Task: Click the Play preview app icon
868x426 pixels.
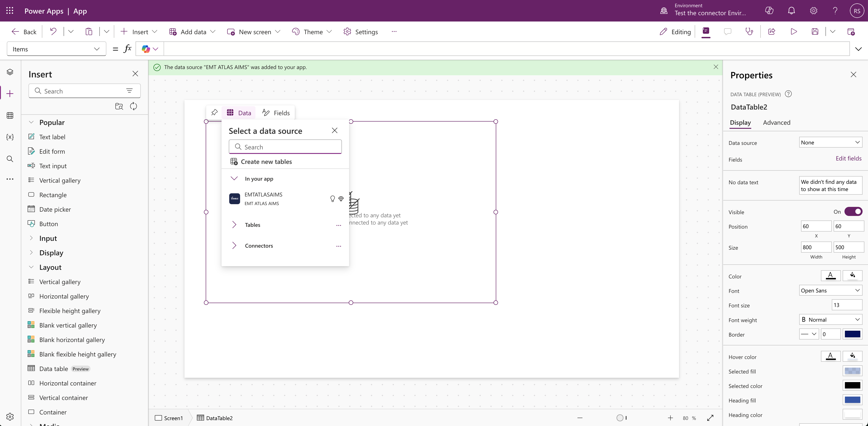Action: pyautogui.click(x=794, y=32)
